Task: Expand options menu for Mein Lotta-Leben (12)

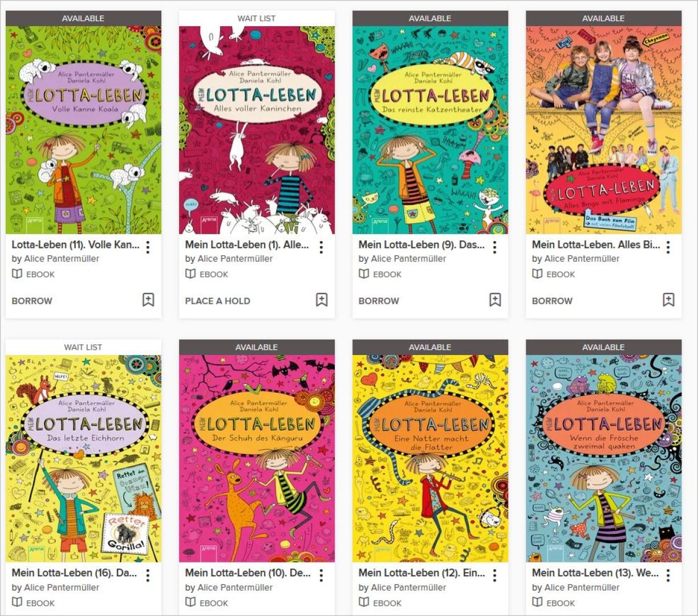Action: (x=494, y=576)
